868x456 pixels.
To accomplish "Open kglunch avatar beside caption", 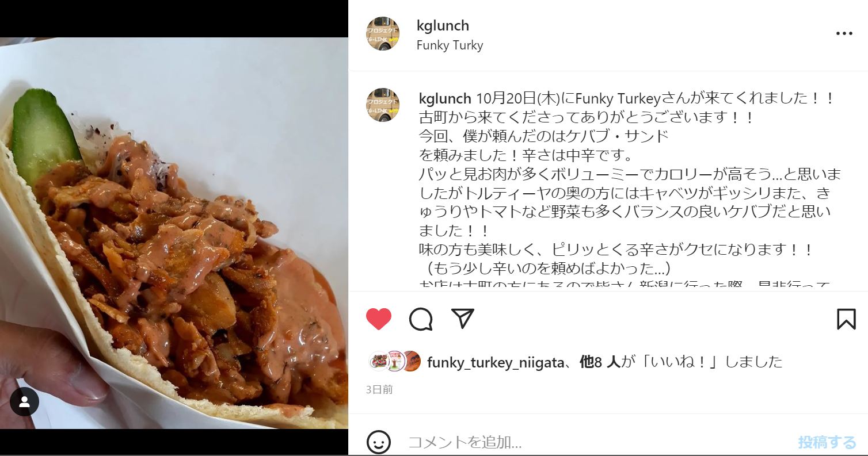I will (383, 105).
